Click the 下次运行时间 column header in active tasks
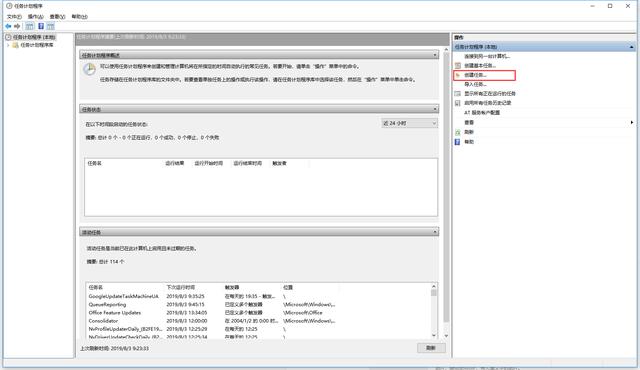 (181, 287)
